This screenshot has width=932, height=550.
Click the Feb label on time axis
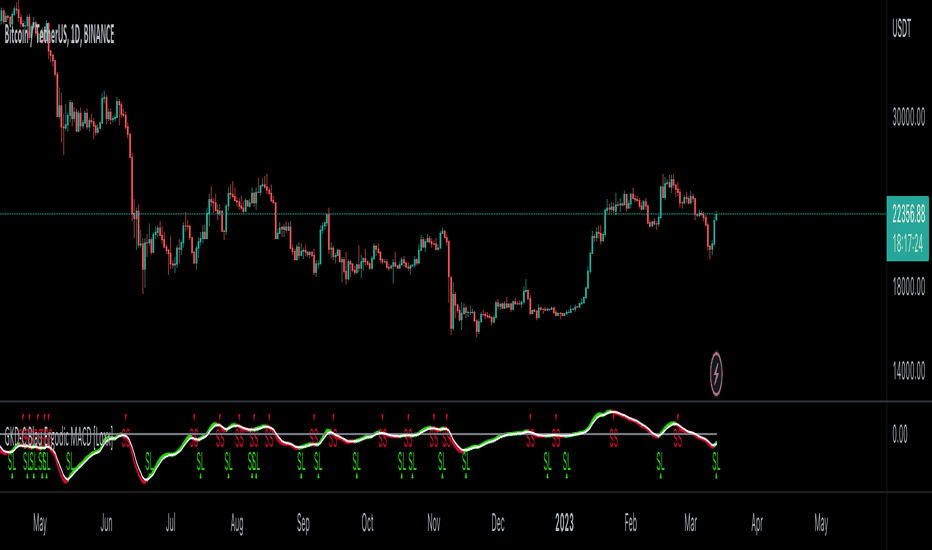pyautogui.click(x=631, y=523)
